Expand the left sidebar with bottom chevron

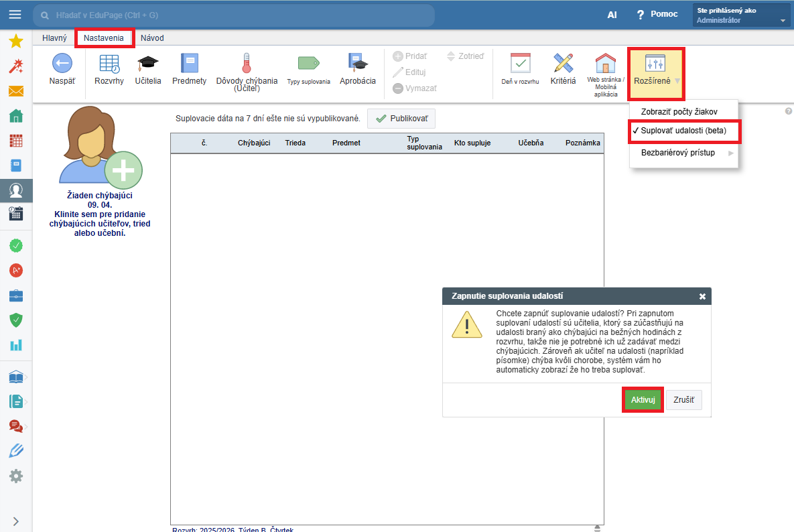[16, 521]
